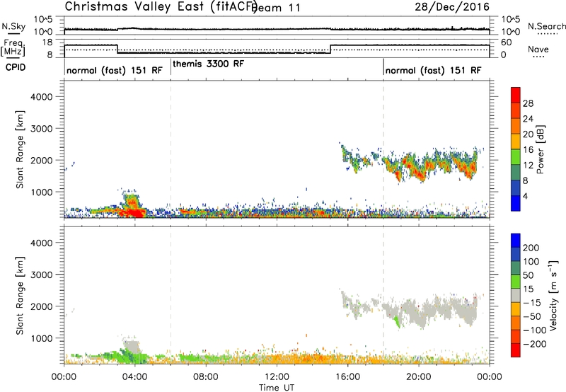Click the 4000 km tick on the power panel
Screen dimensions: 566x392
point(41,97)
